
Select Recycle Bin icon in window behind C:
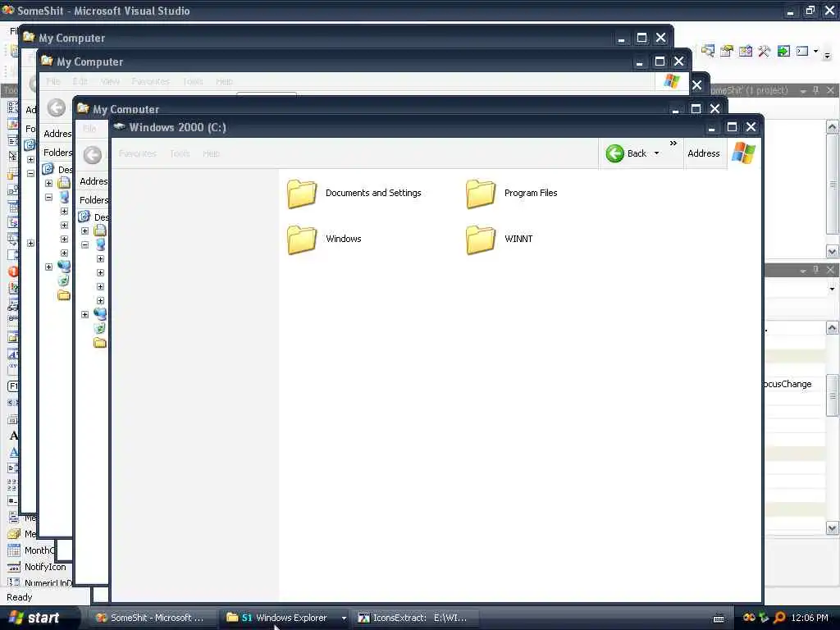[99, 328]
